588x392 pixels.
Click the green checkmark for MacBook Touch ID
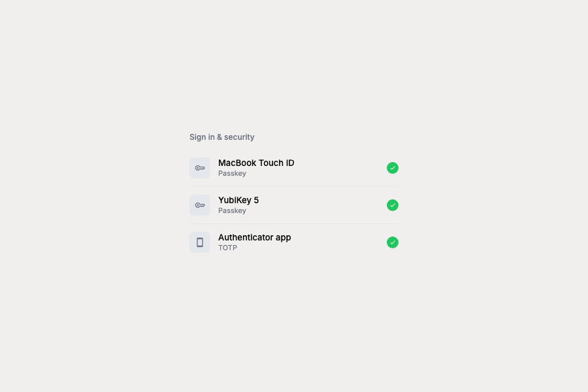pos(393,168)
